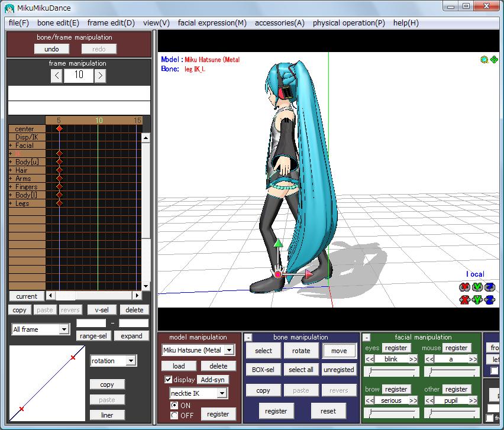Open the All frame dropdown
This screenshot has width=504, height=430.
click(64, 329)
